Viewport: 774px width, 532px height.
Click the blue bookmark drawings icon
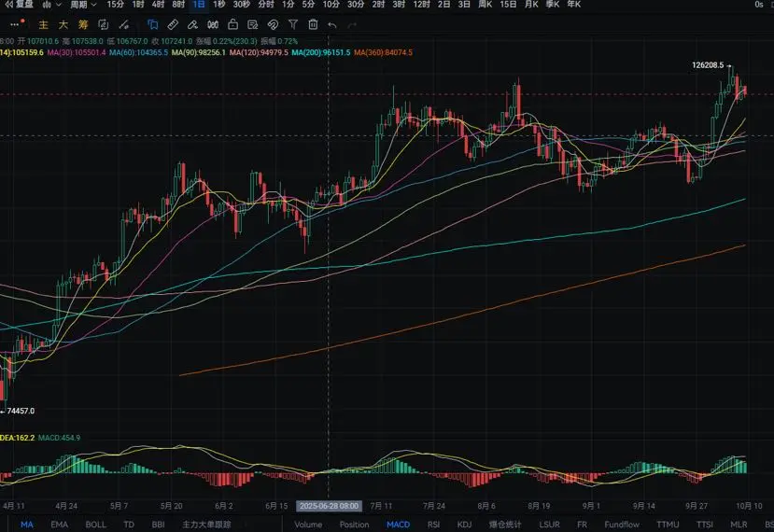point(152,24)
